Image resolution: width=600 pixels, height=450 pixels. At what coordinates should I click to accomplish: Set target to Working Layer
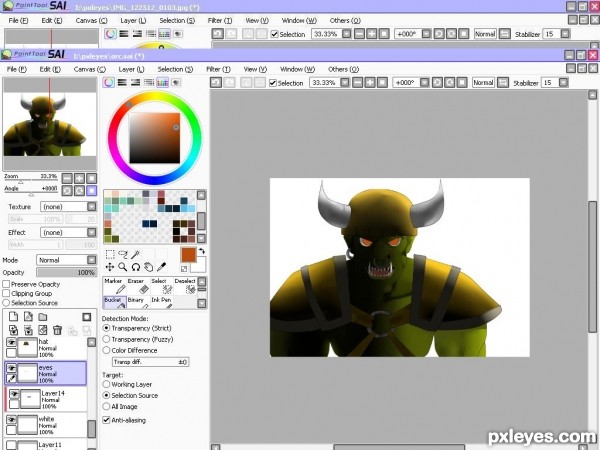106,384
